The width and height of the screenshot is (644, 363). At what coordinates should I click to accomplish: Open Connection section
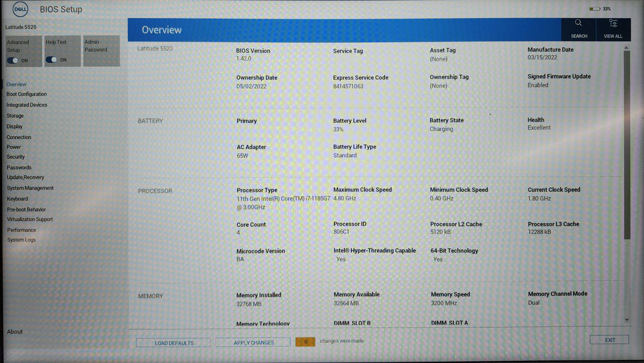[19, 137]
